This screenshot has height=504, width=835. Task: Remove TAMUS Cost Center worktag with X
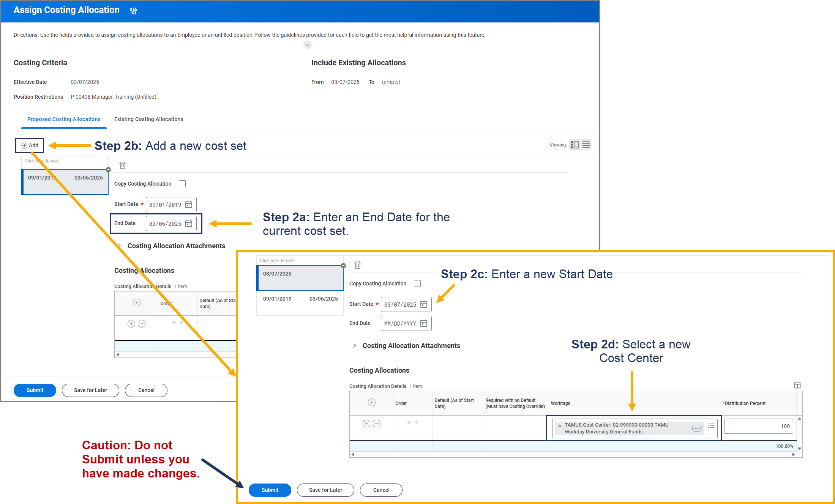tap(560, 426)
